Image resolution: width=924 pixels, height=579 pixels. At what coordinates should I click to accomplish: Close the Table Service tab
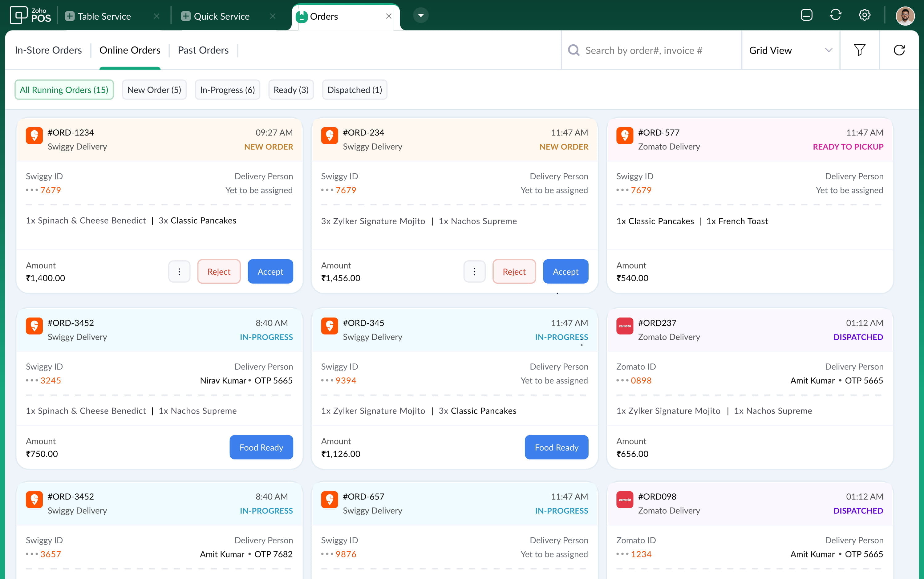[x=156, y=16]
